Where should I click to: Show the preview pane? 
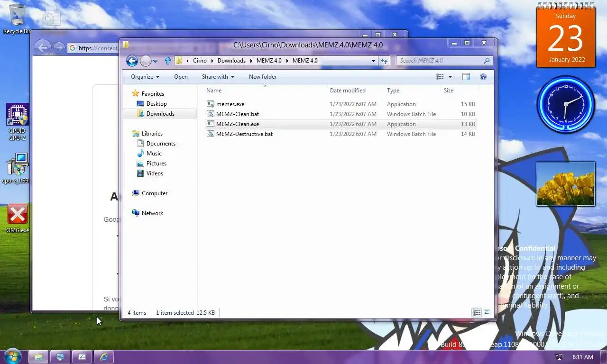466,77
